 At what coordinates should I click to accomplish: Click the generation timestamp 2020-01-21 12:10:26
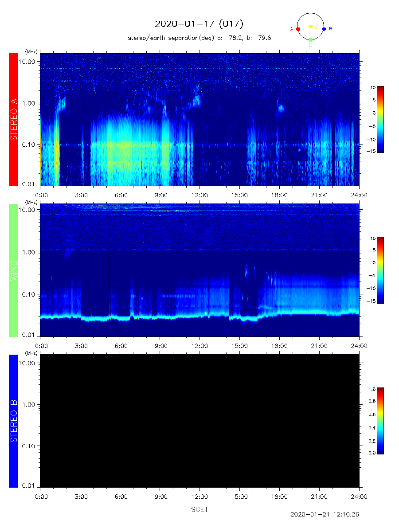(325, 515)
